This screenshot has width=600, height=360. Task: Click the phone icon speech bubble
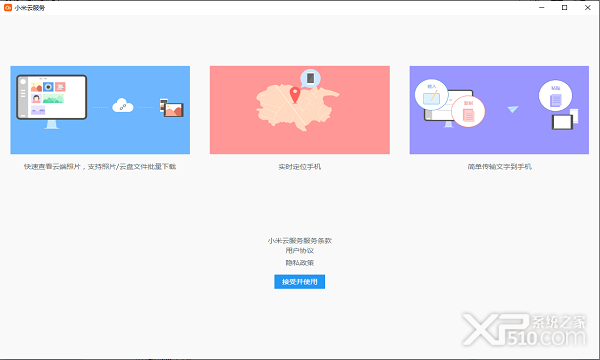pyautogui.click(x=310, y=78)
